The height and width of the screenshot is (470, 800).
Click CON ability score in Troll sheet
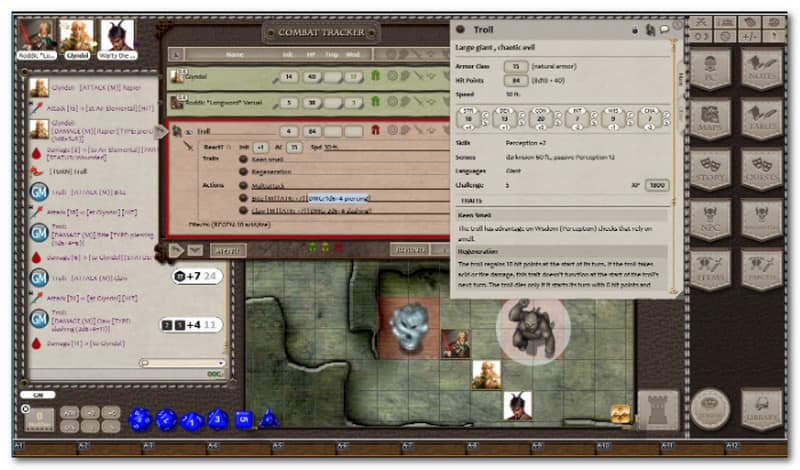click(x=541, y=119)
